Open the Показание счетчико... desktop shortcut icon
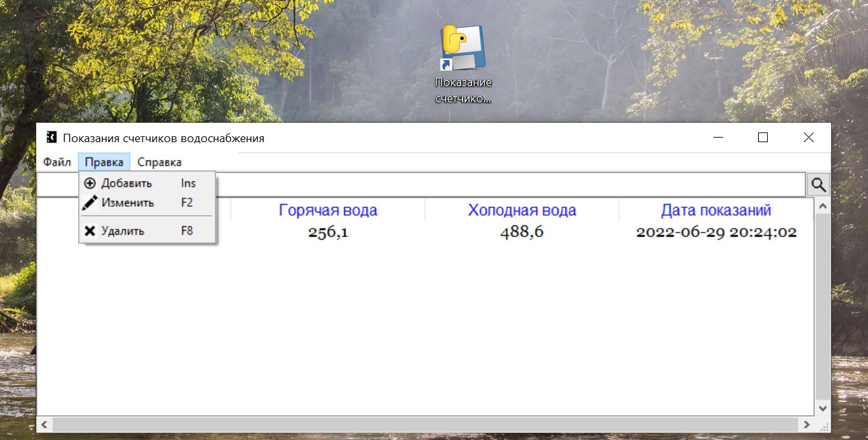Image resolution: width=868 pixels, height=440 pixels. tap(463, 65)
